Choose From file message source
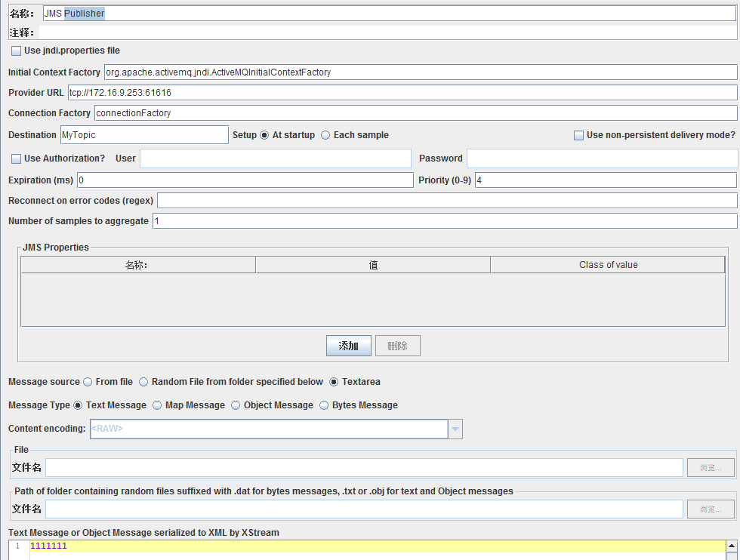740x560 pixels. 88,382
